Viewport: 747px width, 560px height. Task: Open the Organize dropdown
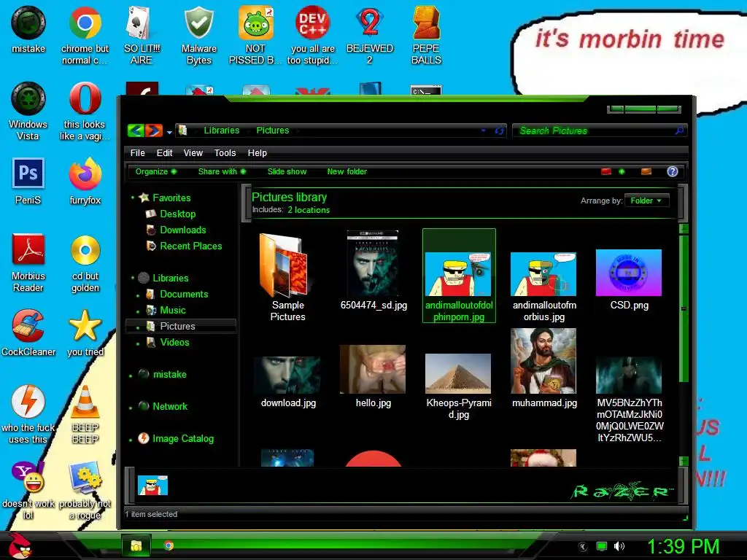[x=156, y=171]
